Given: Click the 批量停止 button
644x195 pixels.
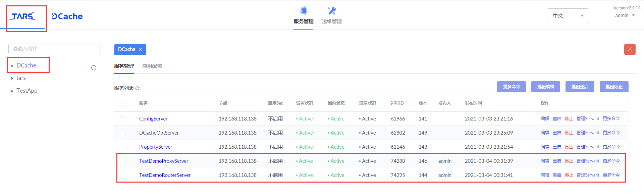Looking at the screenshot, I should tap(614, 87).
